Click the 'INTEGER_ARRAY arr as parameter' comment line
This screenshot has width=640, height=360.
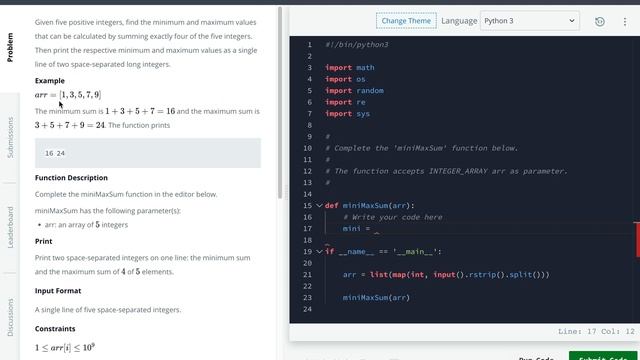[447, 171]
